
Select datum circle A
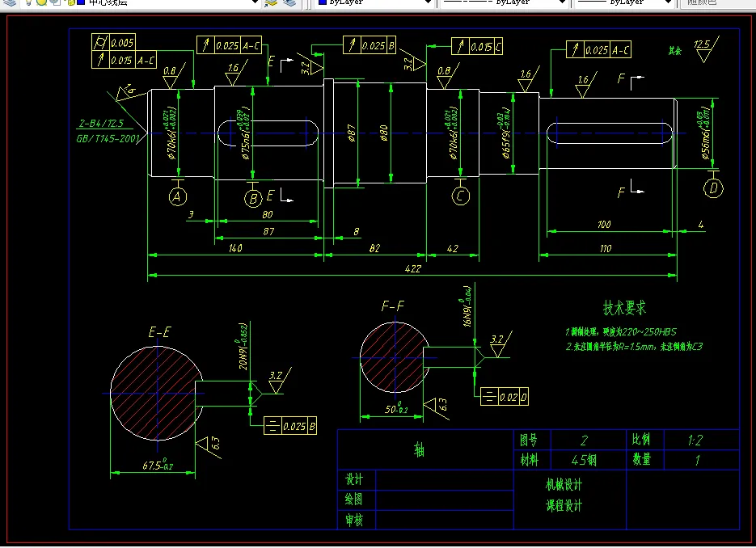pyautogui.click(x=177, y=196)
